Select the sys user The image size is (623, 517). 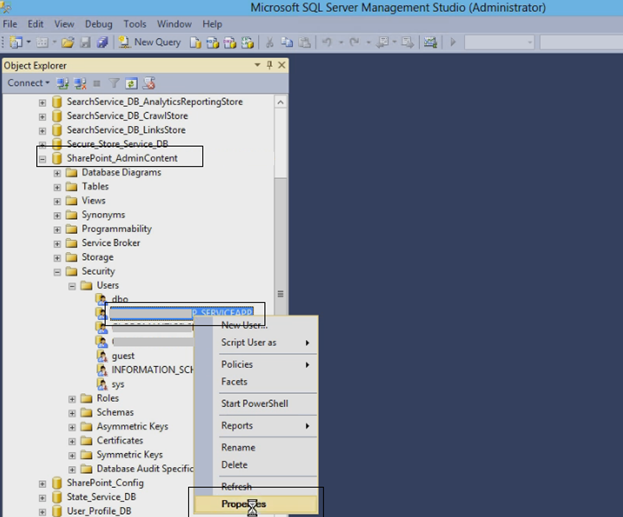click(x=118, y=384)
